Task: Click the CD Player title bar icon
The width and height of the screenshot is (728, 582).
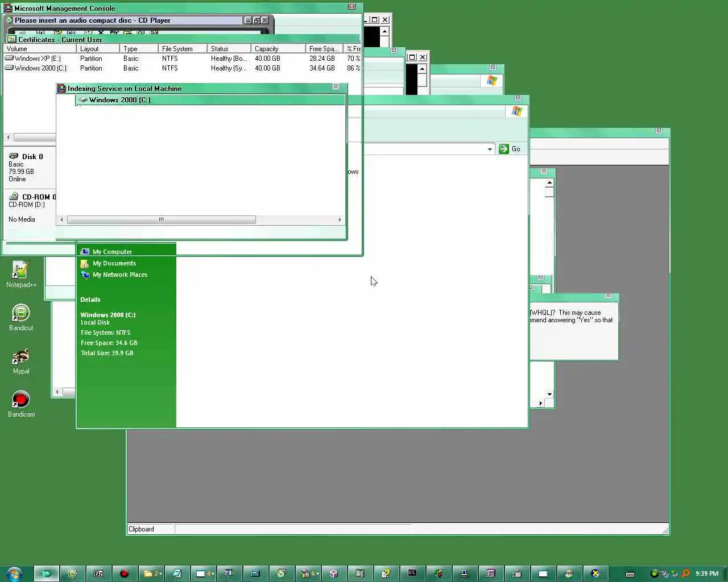Action: [9, 20]
